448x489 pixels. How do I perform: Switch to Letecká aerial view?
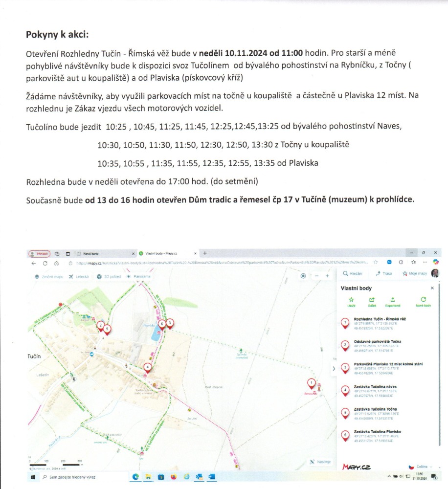coord(79,276)
